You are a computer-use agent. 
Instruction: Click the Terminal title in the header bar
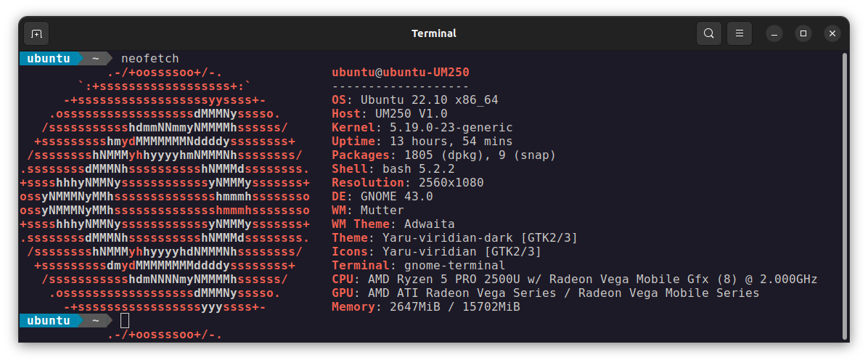coord(434,33)
